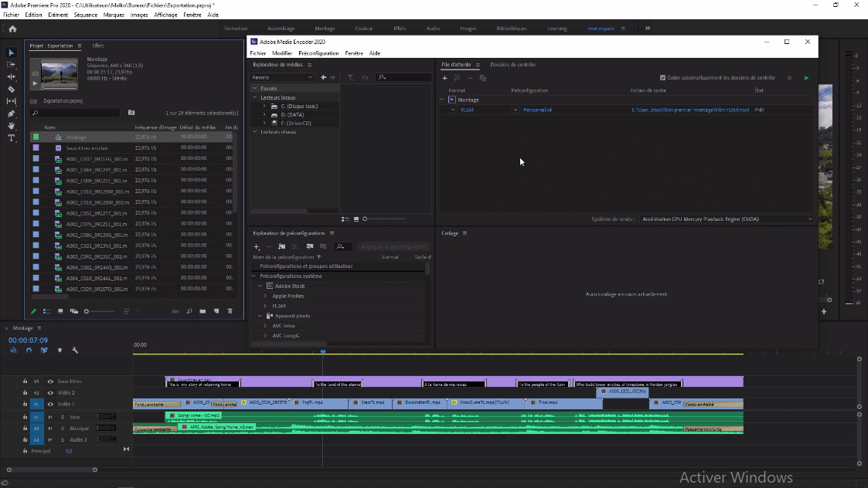
Task: Open the Système de rendu dropdown
Action: click(727, 219)
